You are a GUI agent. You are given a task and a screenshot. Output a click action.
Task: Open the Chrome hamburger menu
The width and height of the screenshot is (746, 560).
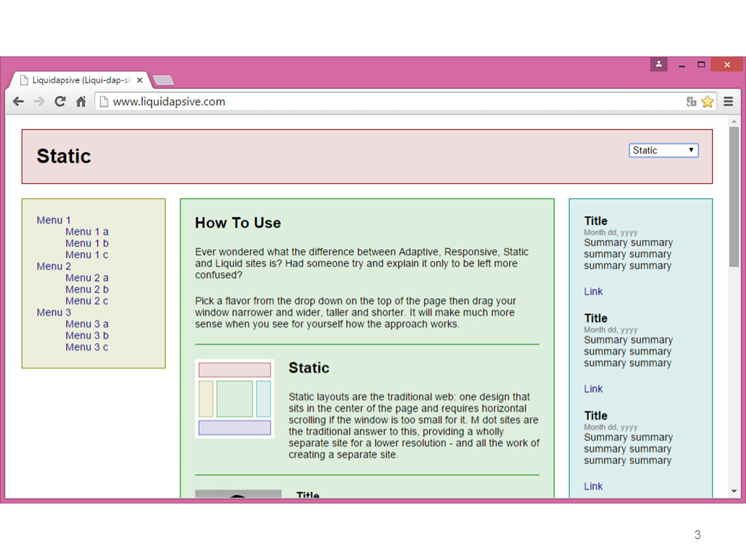tap(728, 102)
